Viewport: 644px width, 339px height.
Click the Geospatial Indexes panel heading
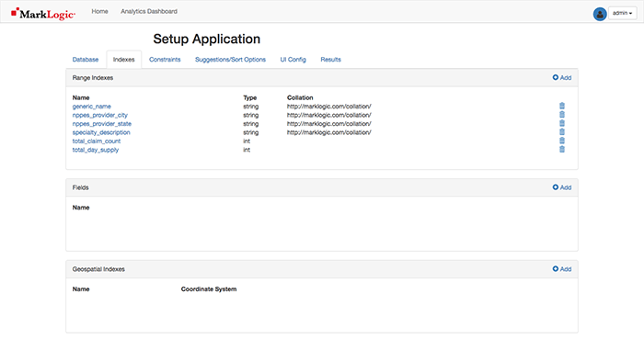pos(98,269)
